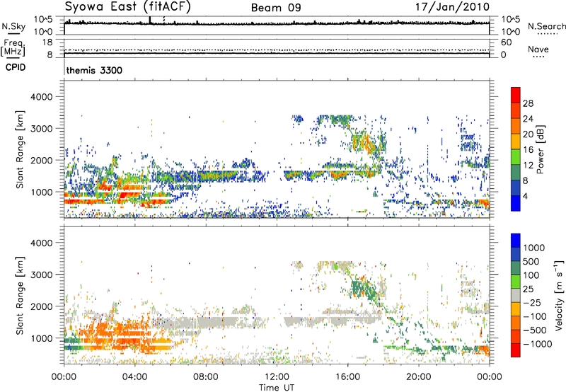Click 'Slant Range [km]' label on velocity panel
This screenshot has width=566, height=392.
(x=20, y=296)
